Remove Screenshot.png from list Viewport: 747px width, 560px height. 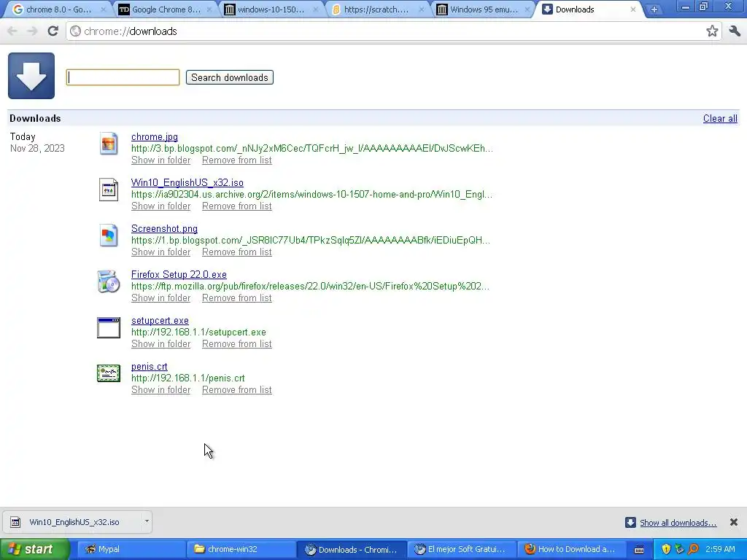pos(237,252)
